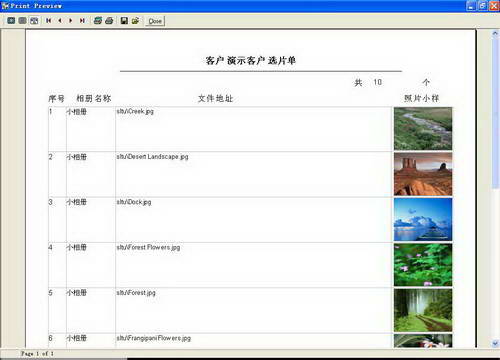
Task: Go to the first page
Action: pos(49,21)
